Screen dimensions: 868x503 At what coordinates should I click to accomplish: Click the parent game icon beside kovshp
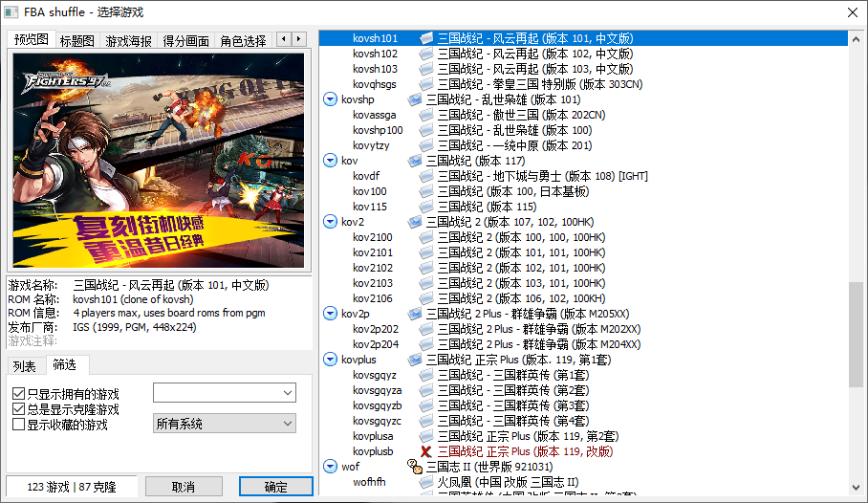(x=415, y=99)
